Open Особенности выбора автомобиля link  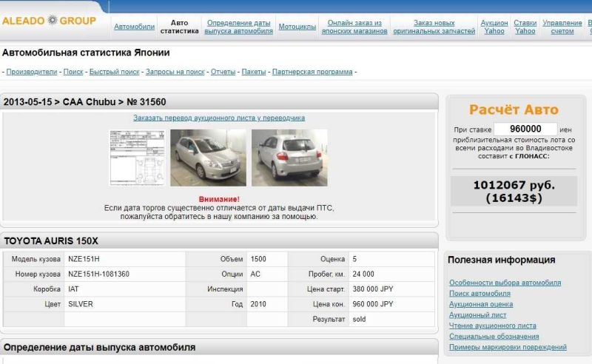[x=505, y=283]
